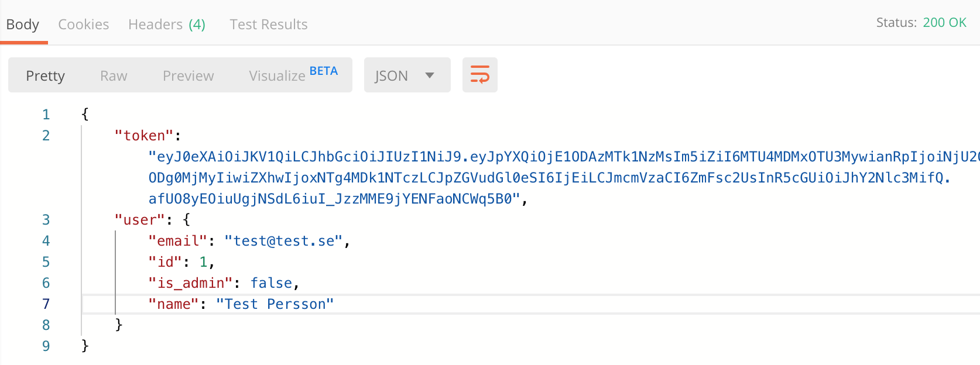Viewport: 980px width, 365px height.
Task: Click line number 3 in gutter
Action: click(x=46, y=220)
